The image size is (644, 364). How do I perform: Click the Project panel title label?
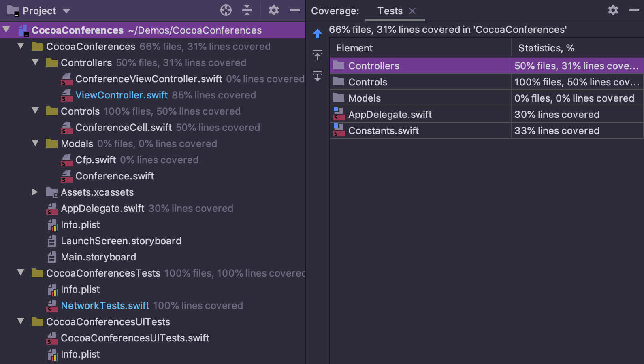tap(39, 11)
